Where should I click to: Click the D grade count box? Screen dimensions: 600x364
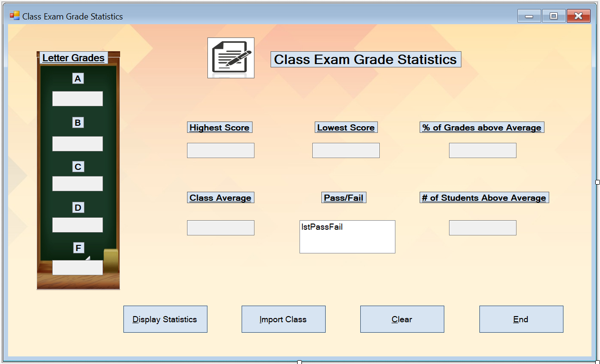click(77, 224)
